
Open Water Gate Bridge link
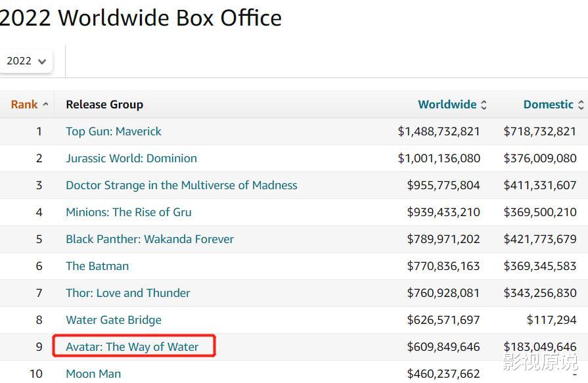[114, 320]
